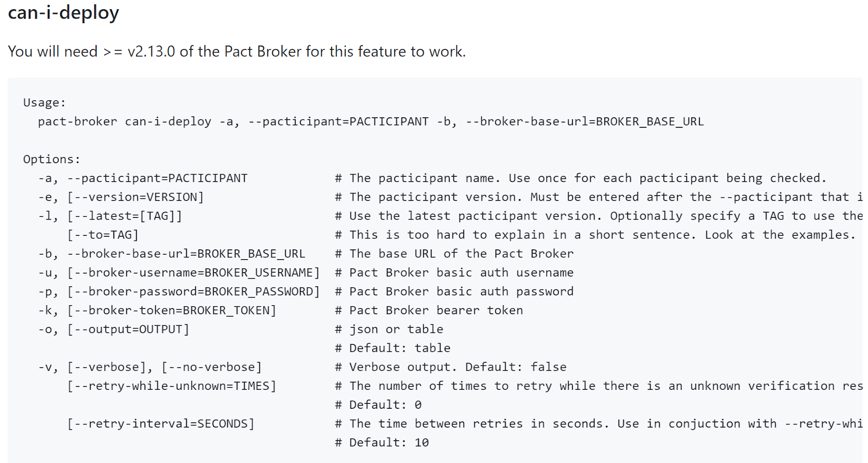Click the [--no-verbose] flag text
This screenshot has width=868, height=463.
pos(212,367)
